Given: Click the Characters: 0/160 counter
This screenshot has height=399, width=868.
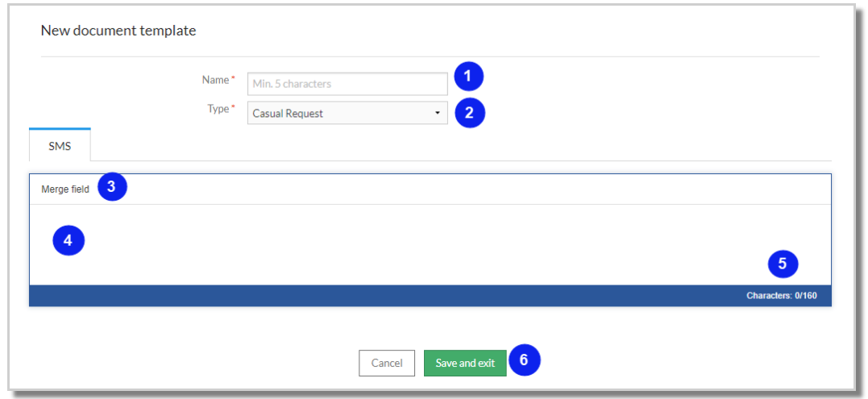Looking at the screenshot, I should (x=781, y=296).
